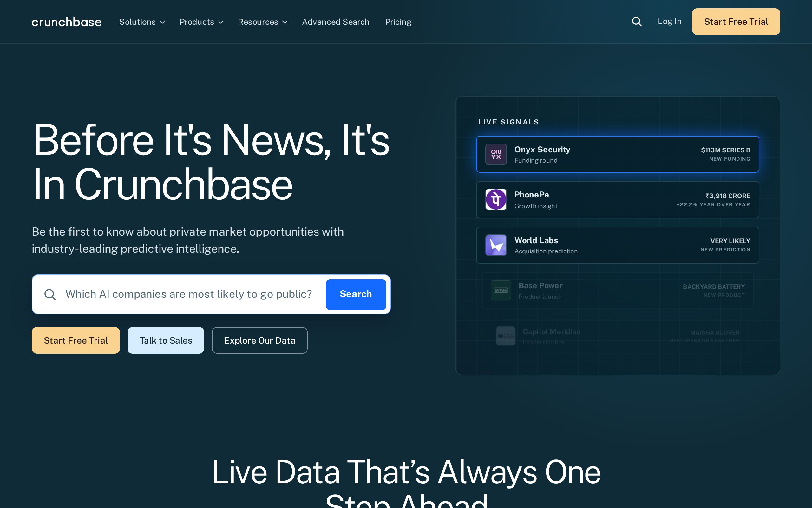Expand the Products dropdown menu
Viewport: 812px width, 508px height.
tap(202, 22)
